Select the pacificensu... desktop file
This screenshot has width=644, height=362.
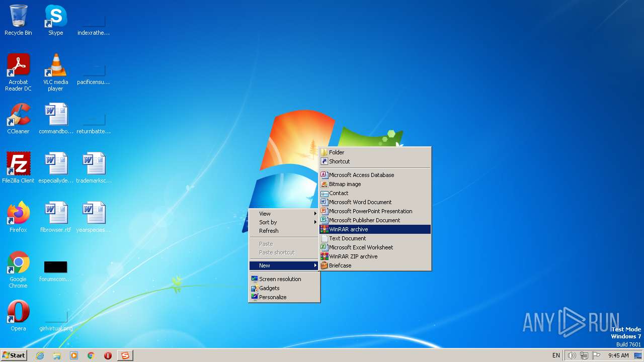(94, 74)
